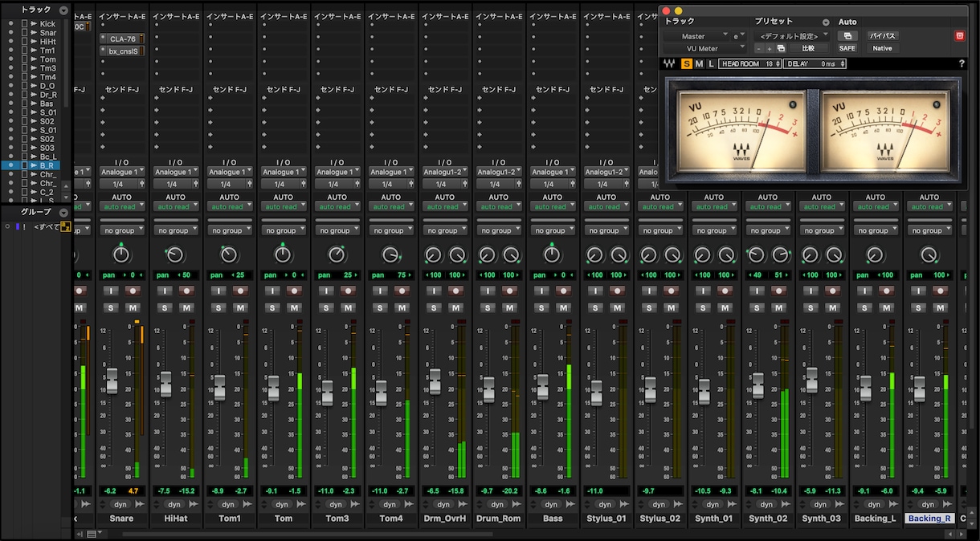The width and height of the screenshot is (980, 541).
Task: Open the default preset dropdown
Action: 793,36
